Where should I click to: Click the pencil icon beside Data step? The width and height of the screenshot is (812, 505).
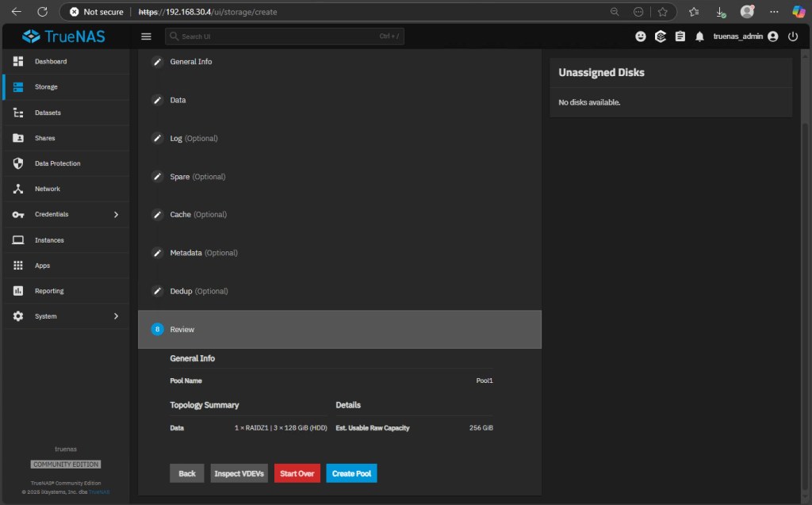pos(157,100)
